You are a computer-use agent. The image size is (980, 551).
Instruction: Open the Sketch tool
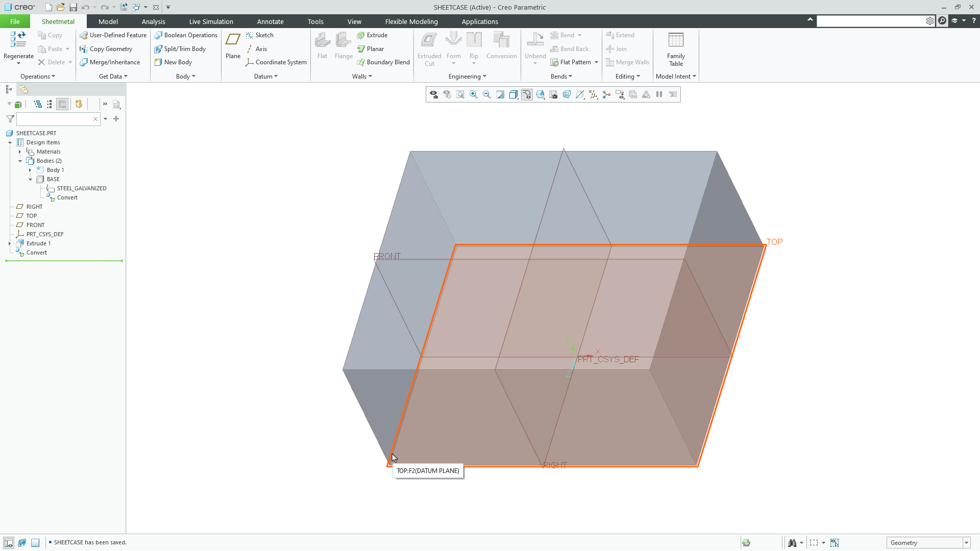259,35
